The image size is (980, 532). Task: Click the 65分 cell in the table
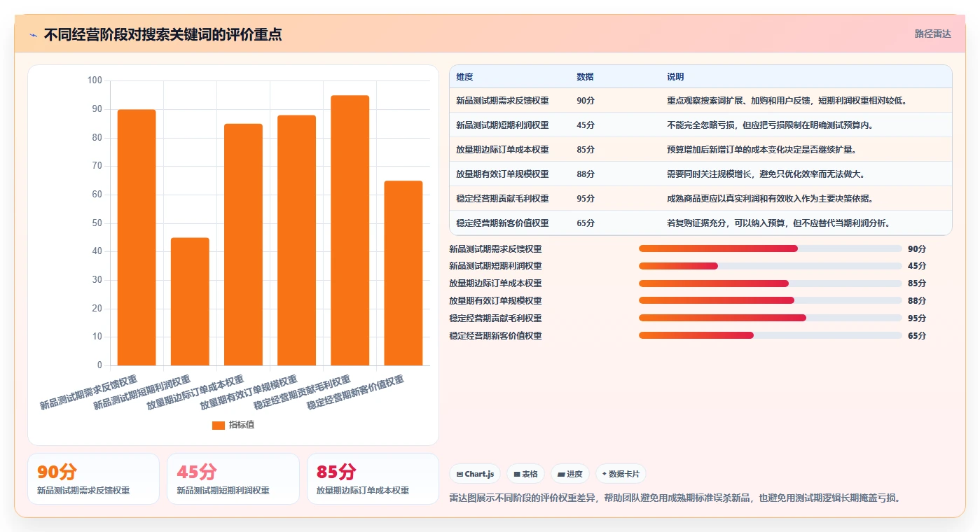click(586, 223)
